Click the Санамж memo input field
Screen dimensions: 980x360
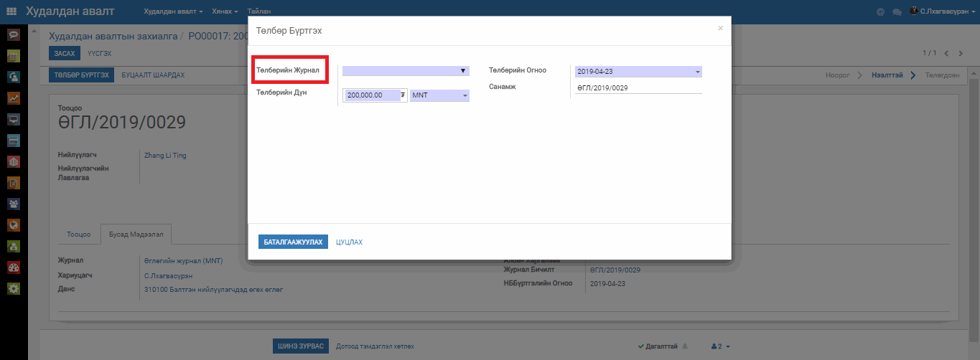(638, 87)
